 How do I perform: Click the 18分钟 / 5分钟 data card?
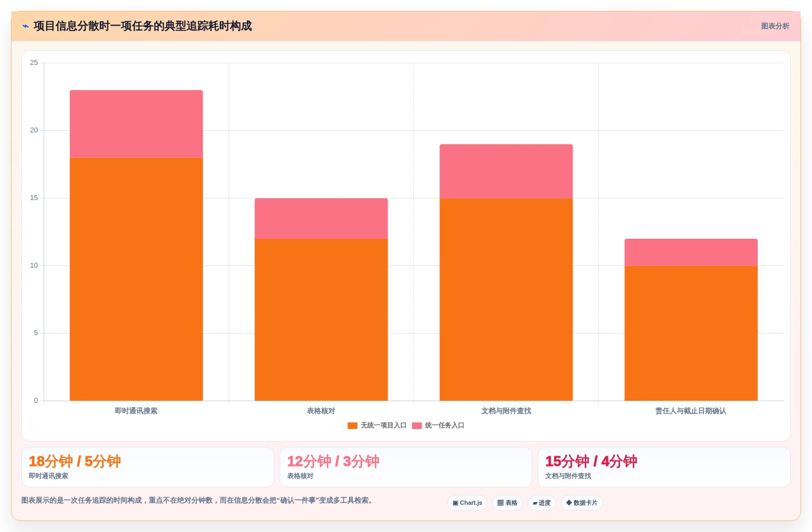pyautogui.click(x=148, y=467)
